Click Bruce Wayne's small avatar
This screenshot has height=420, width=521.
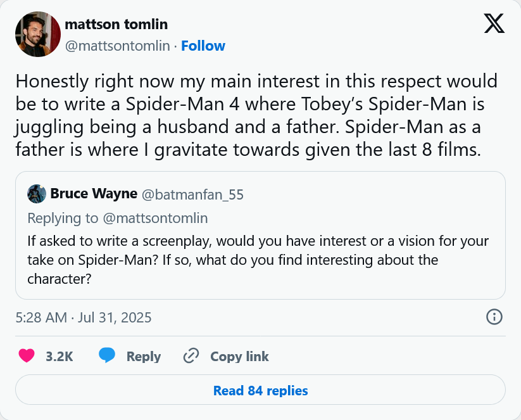click(37, 194)
